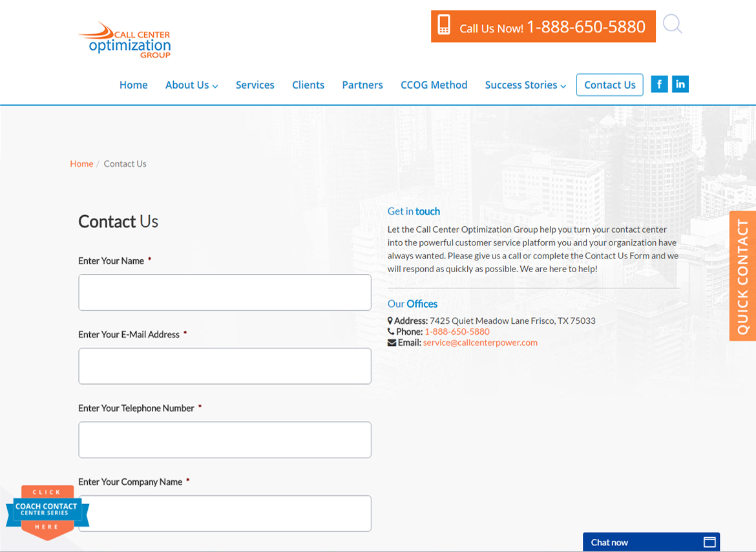Click the 'Get in touch' heading
Viewport: 756px width, 552px height.
(414, 211)
